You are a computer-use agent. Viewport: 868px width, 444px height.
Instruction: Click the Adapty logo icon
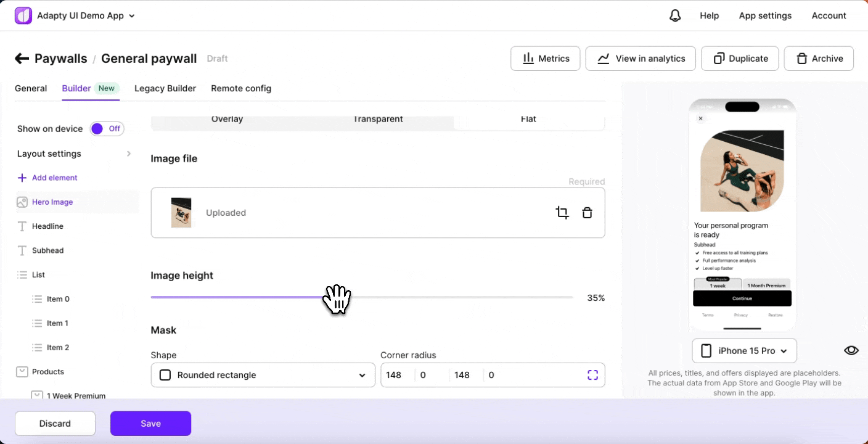click(x=23, y=16)
